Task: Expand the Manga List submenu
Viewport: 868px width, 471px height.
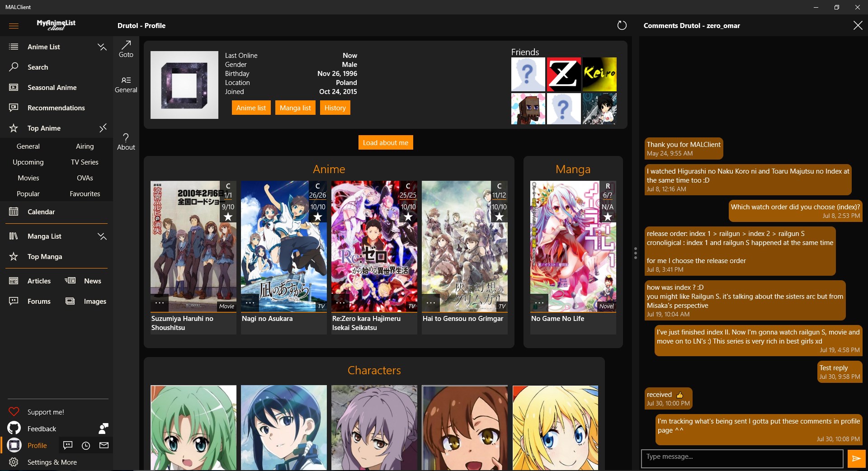Action: click(x=103, y=236)
